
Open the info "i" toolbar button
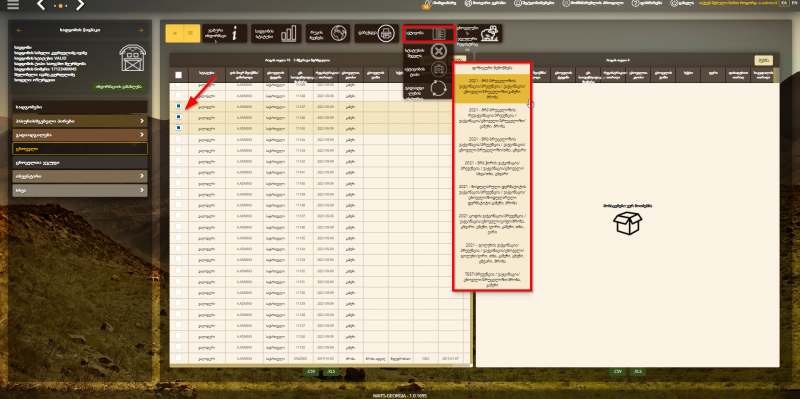pyautogui.click(x=225, y=34)
